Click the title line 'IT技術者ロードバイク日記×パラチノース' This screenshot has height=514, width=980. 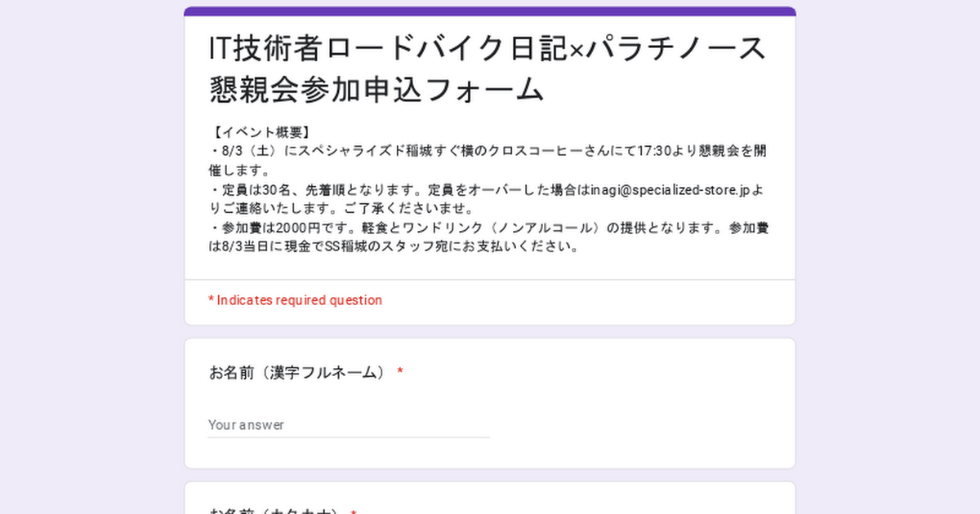(x=488, y=49)
